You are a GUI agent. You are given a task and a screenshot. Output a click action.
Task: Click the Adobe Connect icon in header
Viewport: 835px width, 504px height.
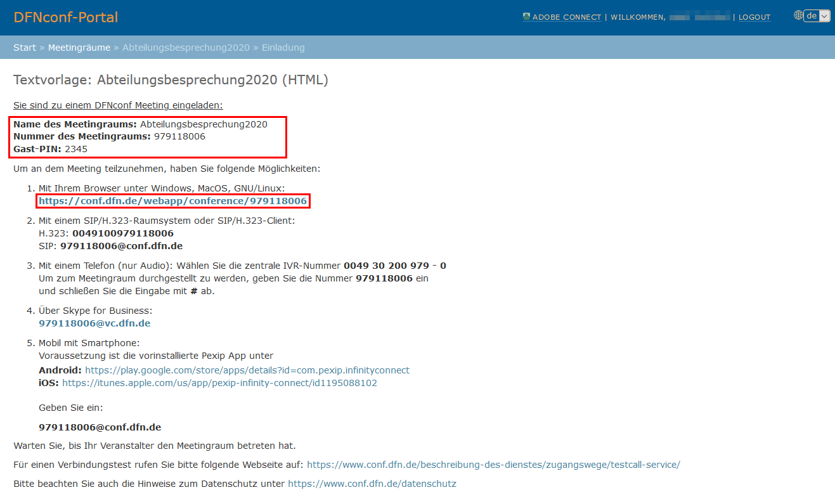pyautogui.click(x=526, y=17)
